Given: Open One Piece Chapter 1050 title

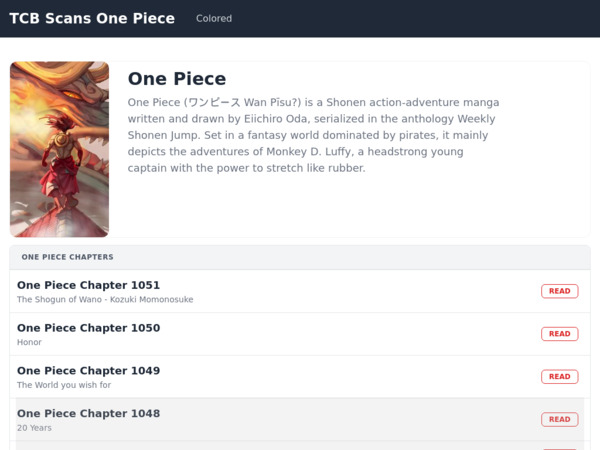Looking at the screenshot, I should tap(88, 328).
